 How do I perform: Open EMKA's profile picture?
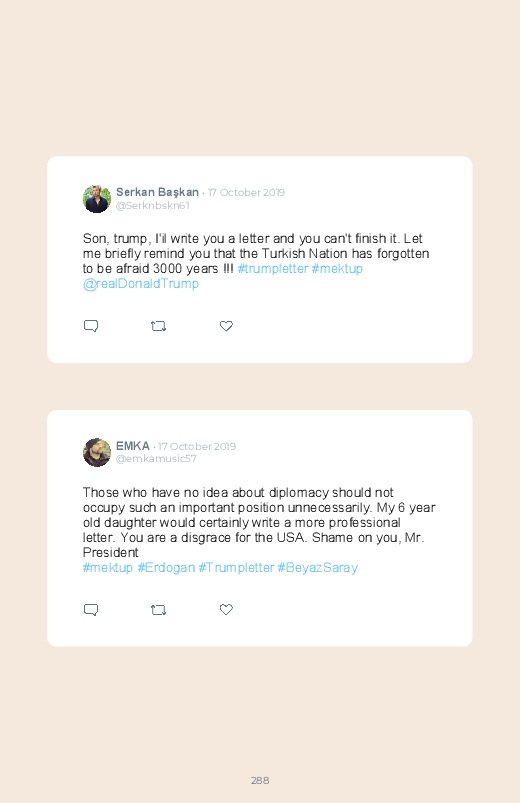97,452
